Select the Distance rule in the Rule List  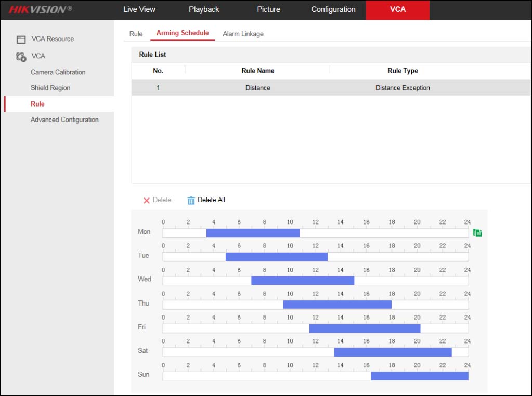coord(257,88)
